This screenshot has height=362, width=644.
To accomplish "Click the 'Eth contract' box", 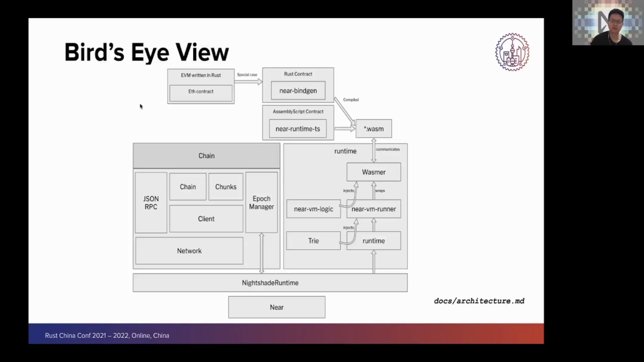I will coord(201,93).
